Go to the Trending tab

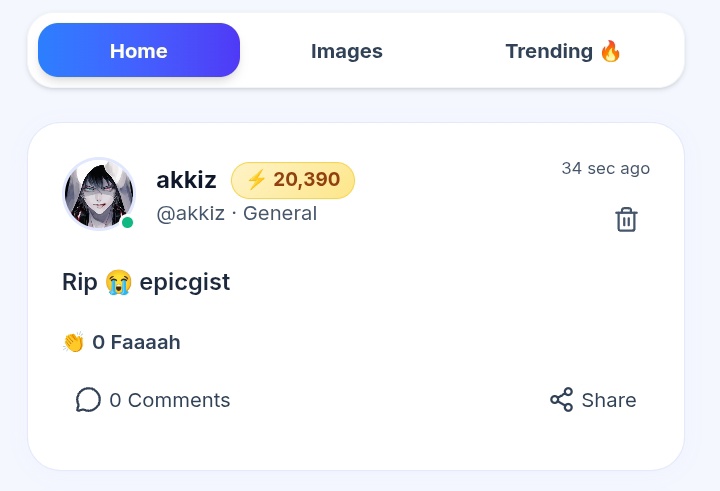point(563,51)
